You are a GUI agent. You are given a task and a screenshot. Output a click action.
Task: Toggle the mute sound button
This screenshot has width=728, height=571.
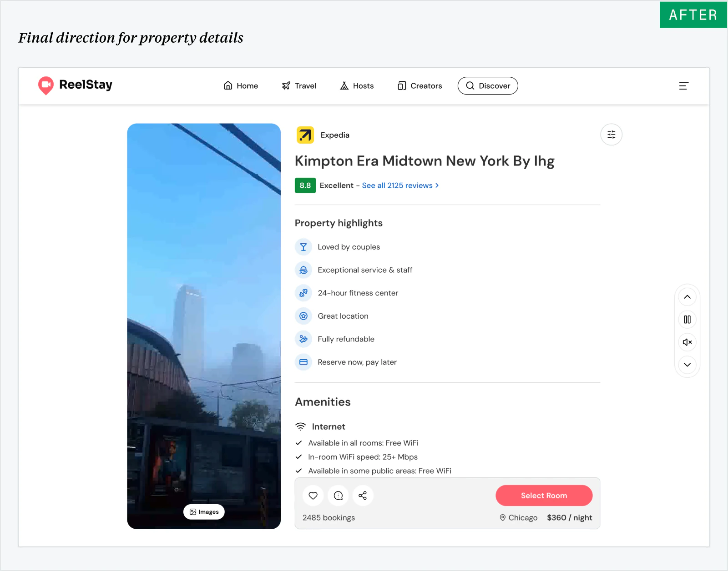688,342
